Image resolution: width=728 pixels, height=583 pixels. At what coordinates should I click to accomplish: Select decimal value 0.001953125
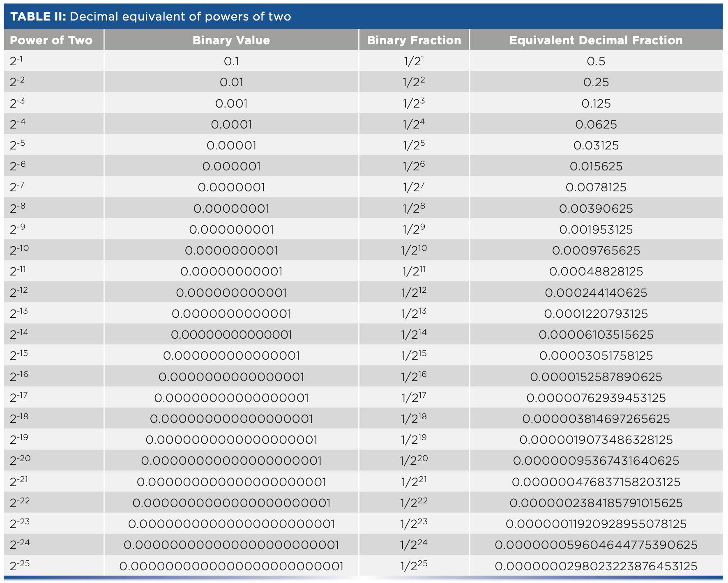596,230
